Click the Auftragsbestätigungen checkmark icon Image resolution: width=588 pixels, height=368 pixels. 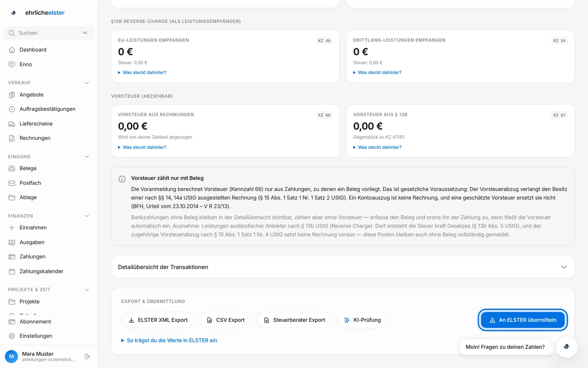12,109
